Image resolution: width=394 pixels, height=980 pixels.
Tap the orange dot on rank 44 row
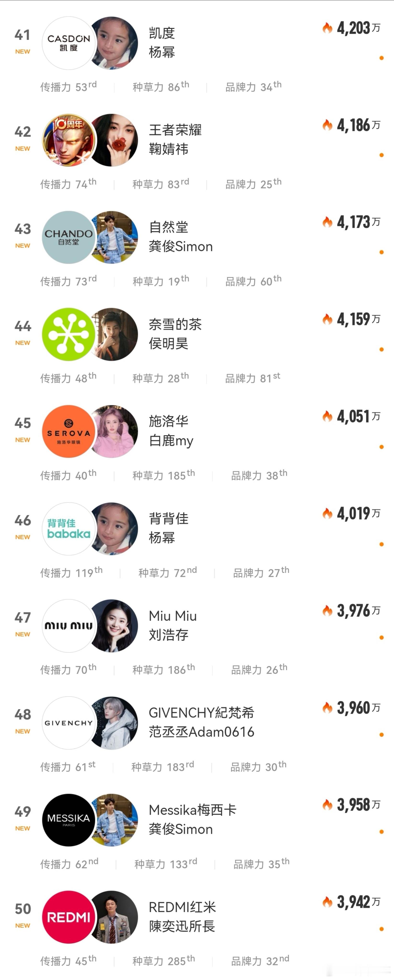382,349
